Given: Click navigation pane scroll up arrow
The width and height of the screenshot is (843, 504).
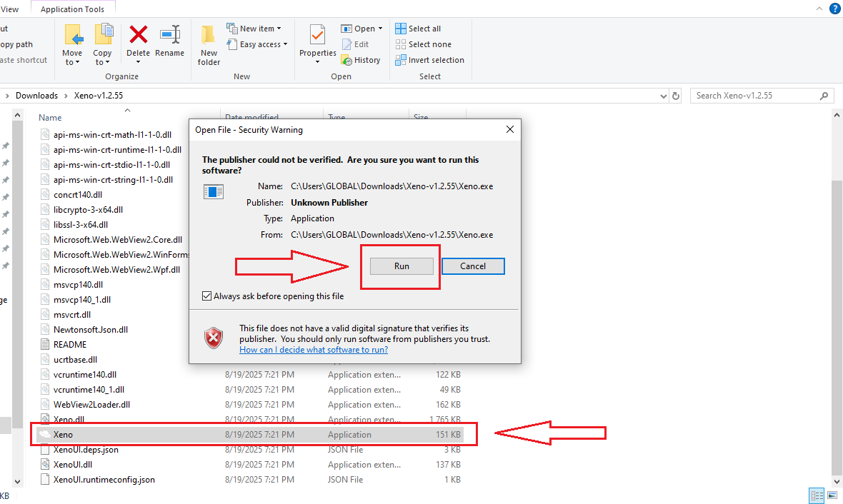Looking at the screenshot, I should (17, 115).
